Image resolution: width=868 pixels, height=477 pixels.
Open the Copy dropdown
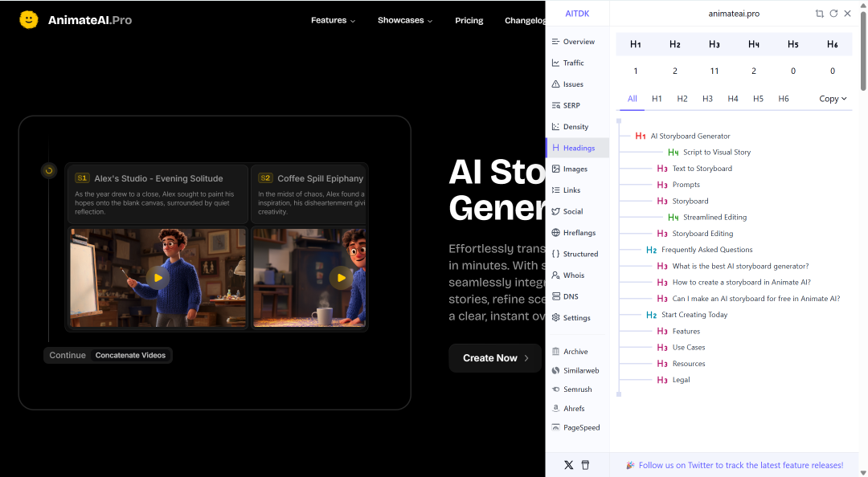(833, 99)
